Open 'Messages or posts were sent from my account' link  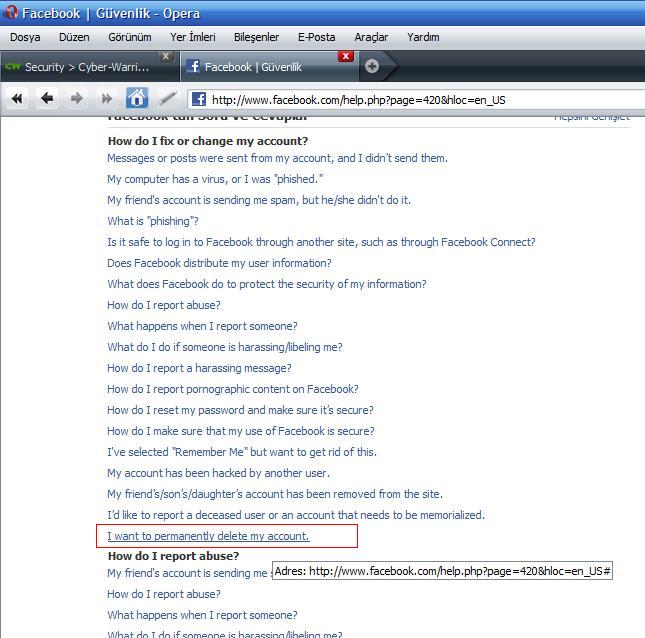pyautogui.click(x=277, y=158)
